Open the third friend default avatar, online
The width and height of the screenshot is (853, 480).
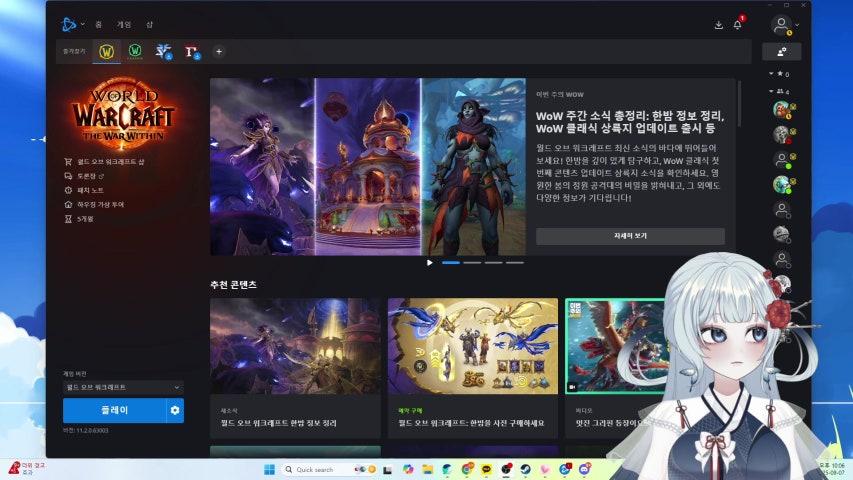[782, 159]
